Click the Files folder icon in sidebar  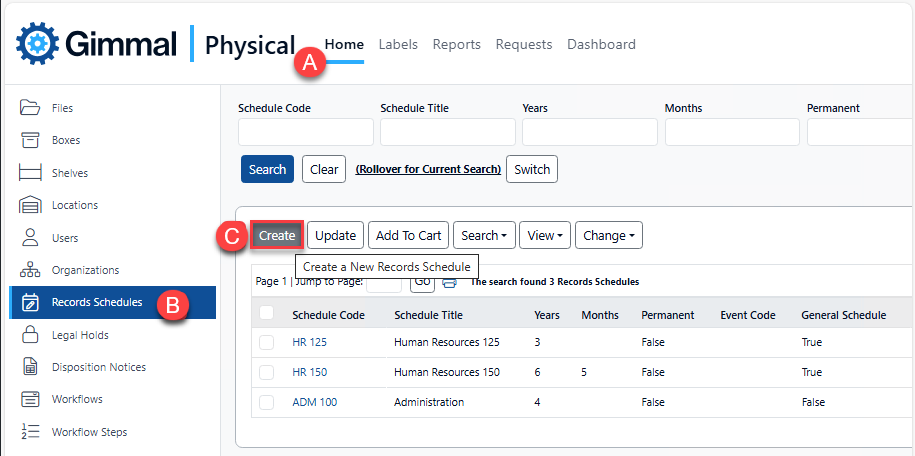pos(30,108)
